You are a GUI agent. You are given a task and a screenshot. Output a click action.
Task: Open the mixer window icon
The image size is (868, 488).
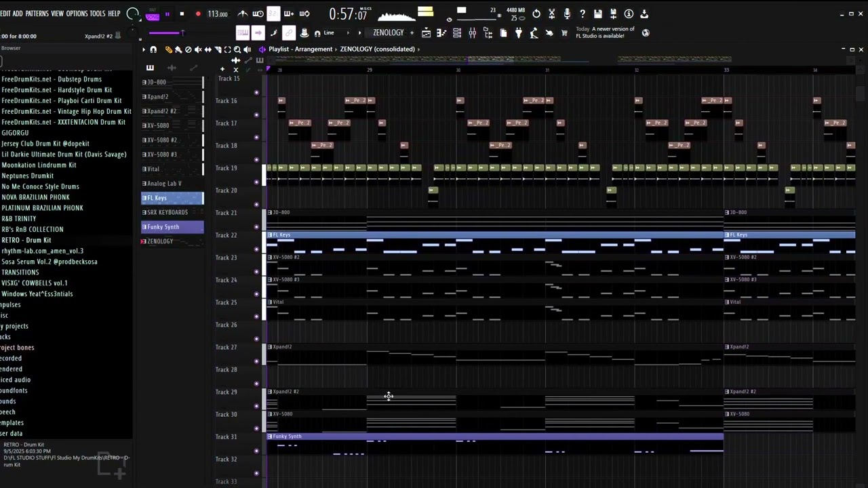click(473, 33)
